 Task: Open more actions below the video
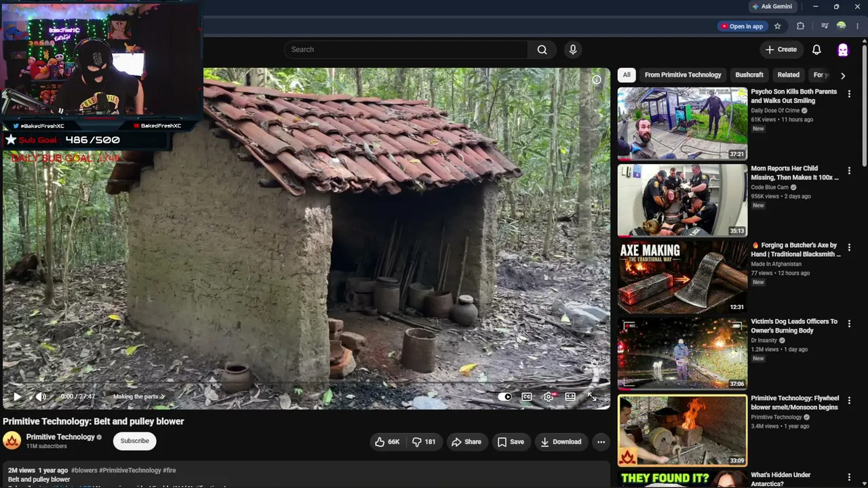click(601, 442)
